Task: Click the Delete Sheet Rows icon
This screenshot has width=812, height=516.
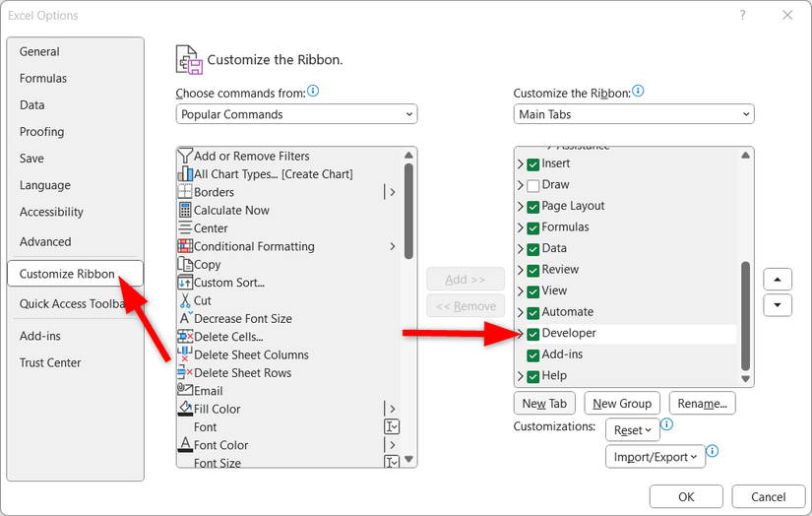Action: point(185,372)
